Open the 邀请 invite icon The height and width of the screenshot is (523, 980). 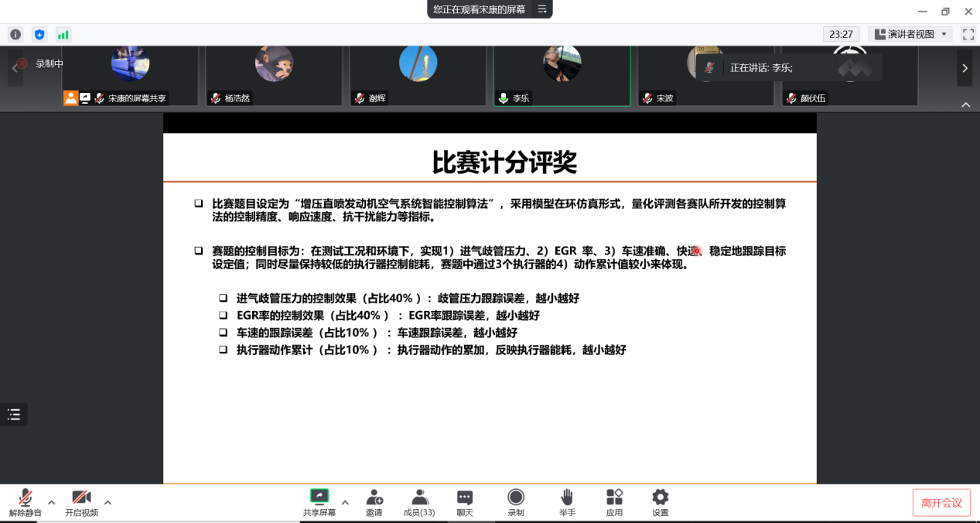click(x=374, y=501)
